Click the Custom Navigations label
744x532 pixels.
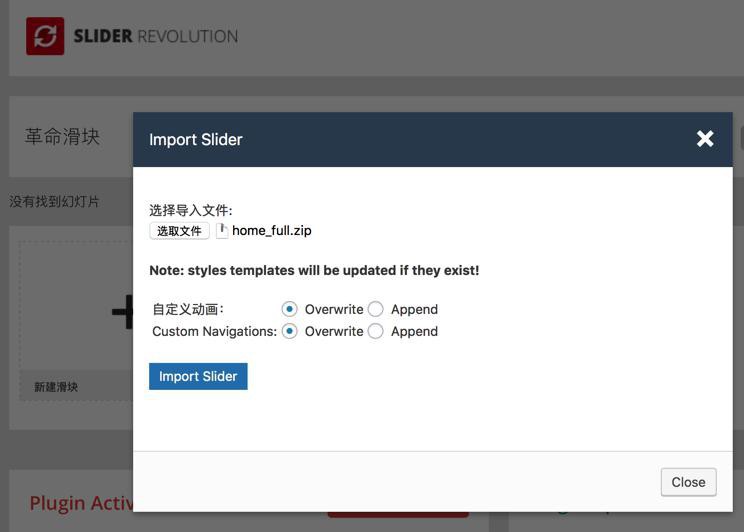(x=214, y=331)
